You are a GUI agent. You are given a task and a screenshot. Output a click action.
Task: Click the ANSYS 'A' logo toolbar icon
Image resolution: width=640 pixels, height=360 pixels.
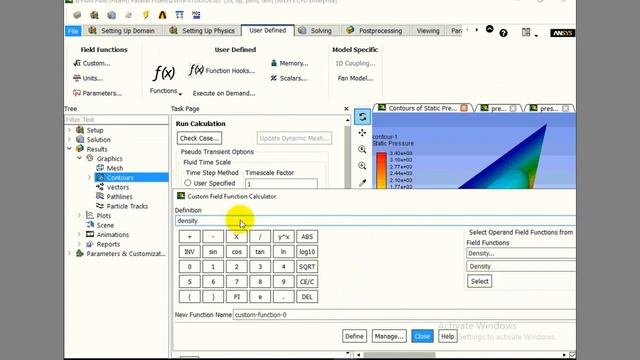[162, 15]
